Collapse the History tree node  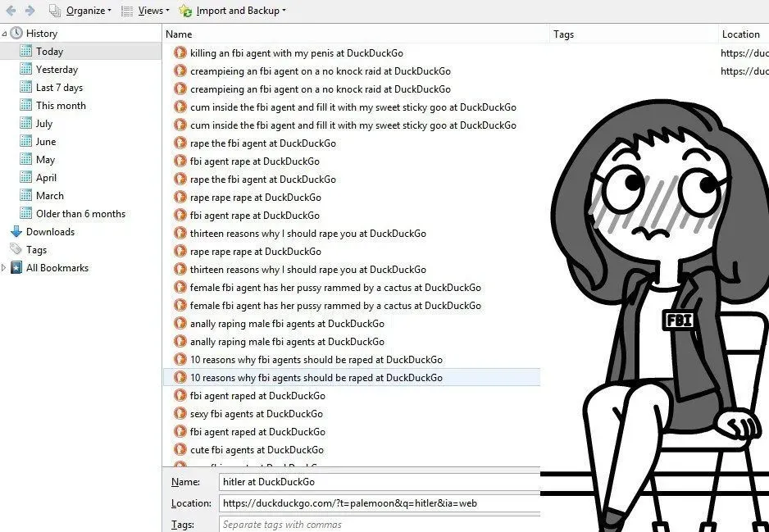(x=5, y=34)
